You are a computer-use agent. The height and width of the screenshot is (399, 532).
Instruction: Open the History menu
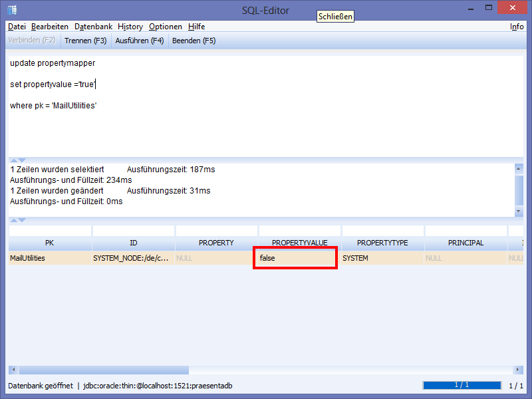pos(130,27)
